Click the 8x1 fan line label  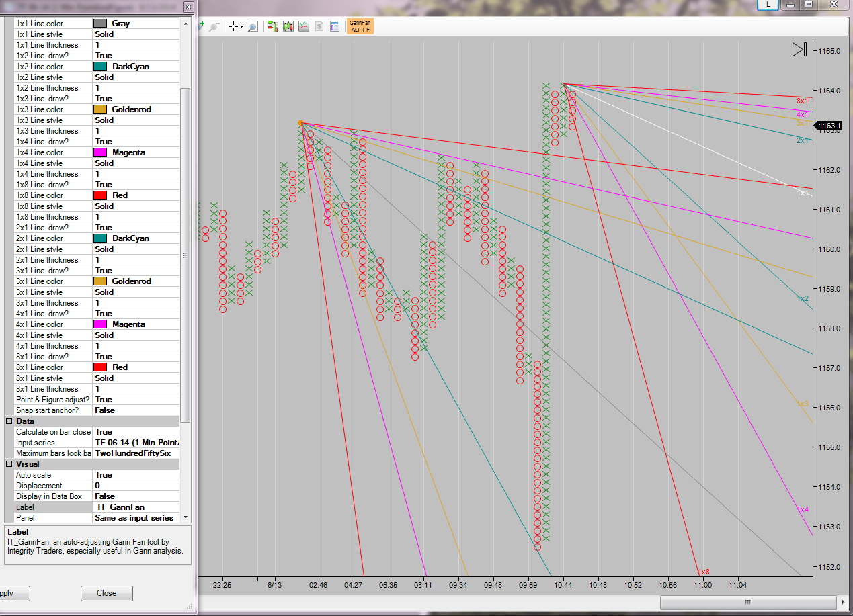(x=803, y=101)
